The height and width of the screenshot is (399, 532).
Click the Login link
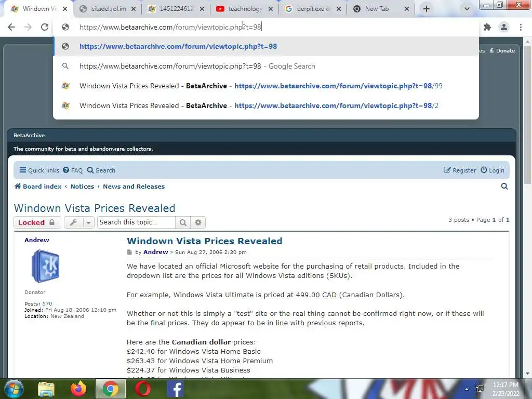click(x=493, y=170)
